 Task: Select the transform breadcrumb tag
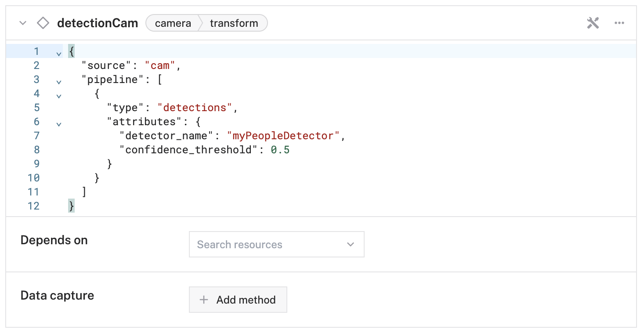click(234, 23)
